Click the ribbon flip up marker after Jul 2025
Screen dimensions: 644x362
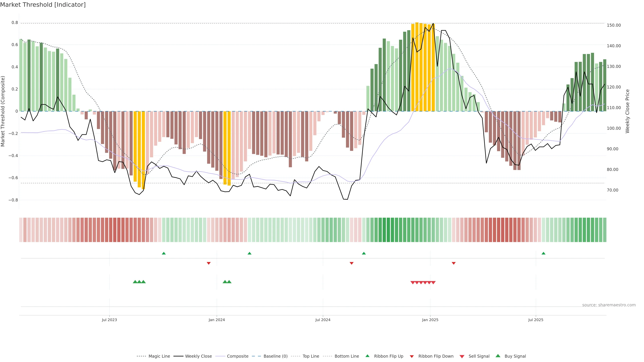(x=543, y=253)
